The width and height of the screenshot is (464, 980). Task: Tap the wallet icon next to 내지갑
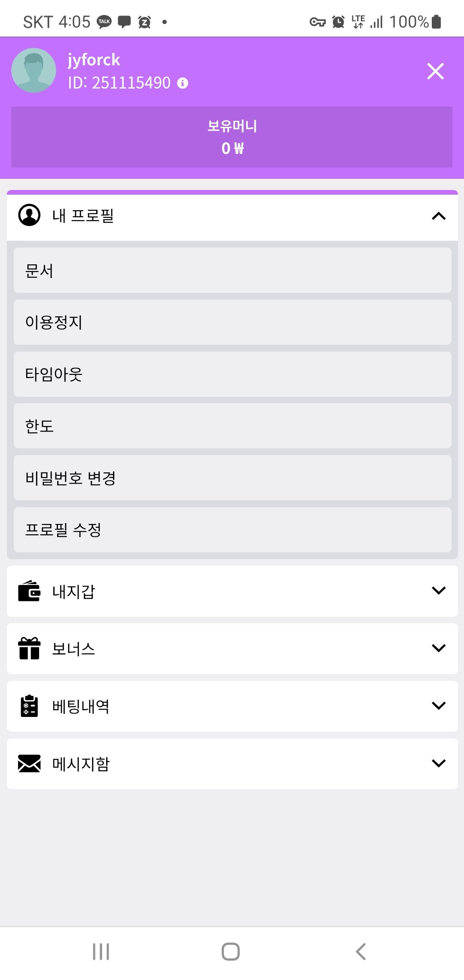pos(29,591)
